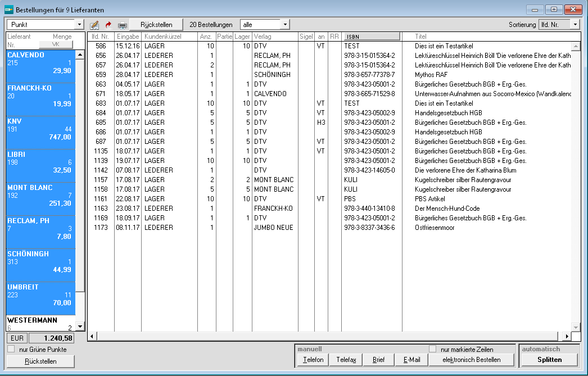Open the Sortierung 'lfd. Nr.' dropdown

point(575,25)
